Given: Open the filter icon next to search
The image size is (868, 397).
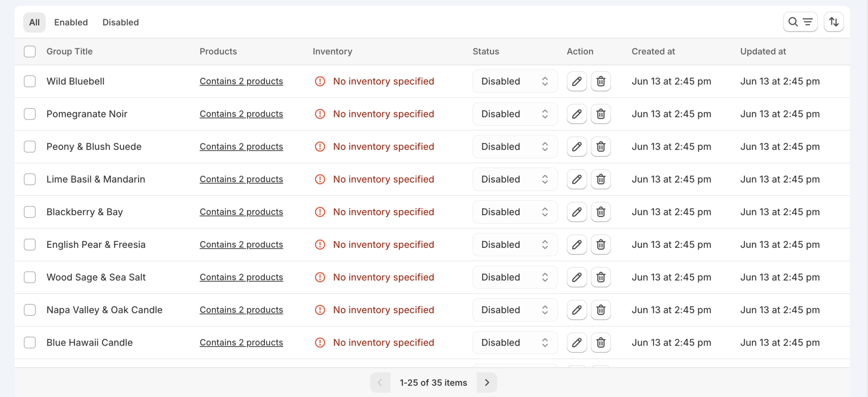Looking at the screenshot, I should 808,22.
